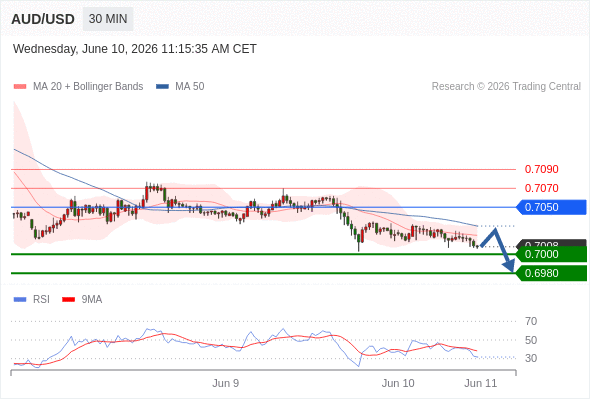Toggle the MA 50 legend label
The image size is (590, 400).
click(190, 87)
